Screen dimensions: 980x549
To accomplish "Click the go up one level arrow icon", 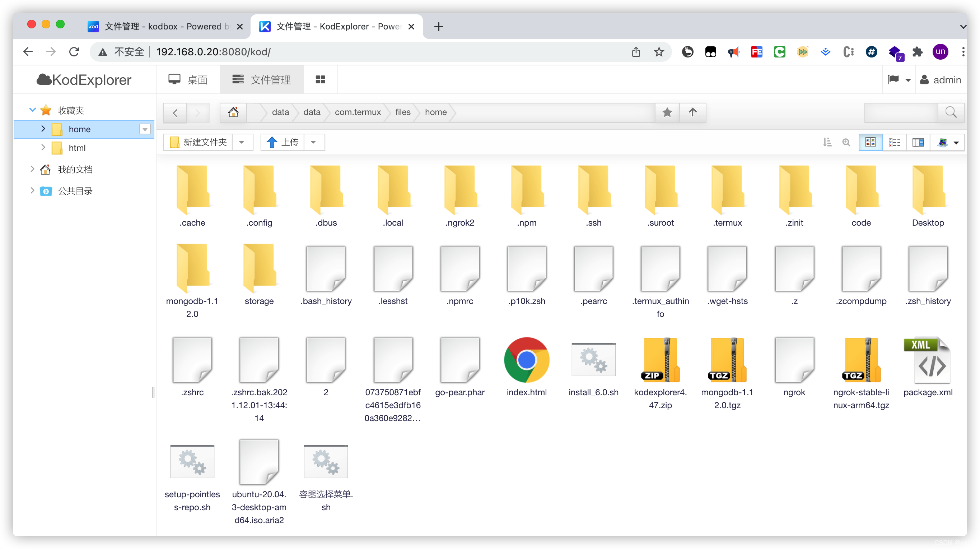I will click(692, 113).
